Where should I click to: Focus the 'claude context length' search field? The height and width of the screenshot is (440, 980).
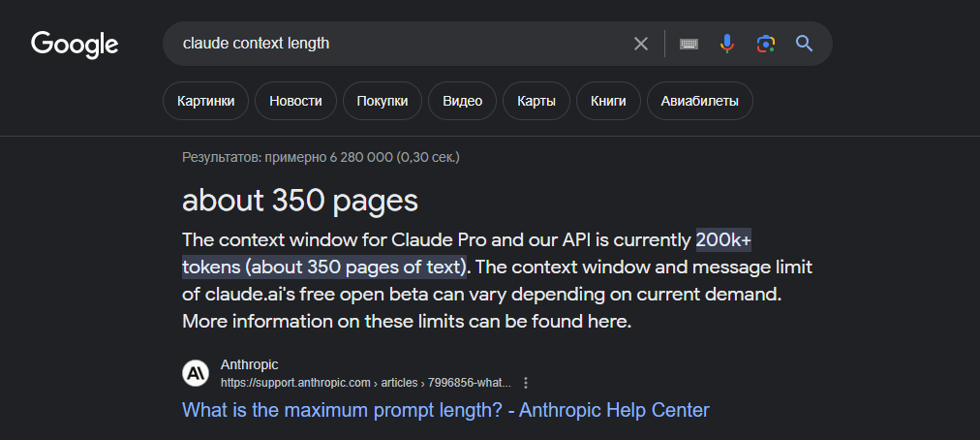click(x=400, y=44)
